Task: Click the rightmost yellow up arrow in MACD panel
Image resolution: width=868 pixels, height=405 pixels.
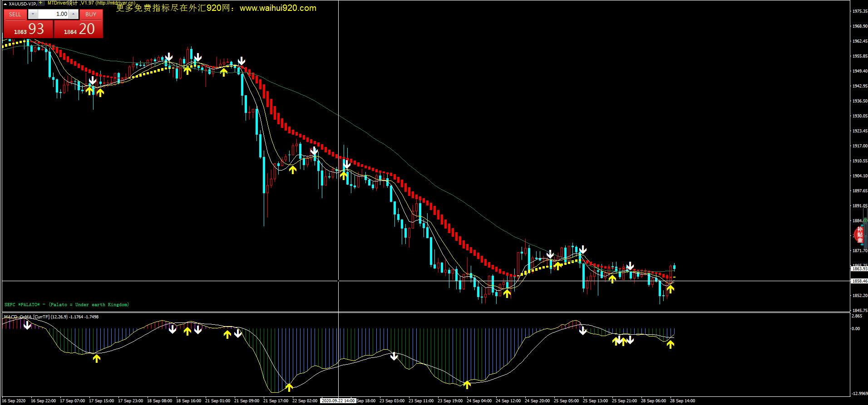Action: [x=670, y=344]
